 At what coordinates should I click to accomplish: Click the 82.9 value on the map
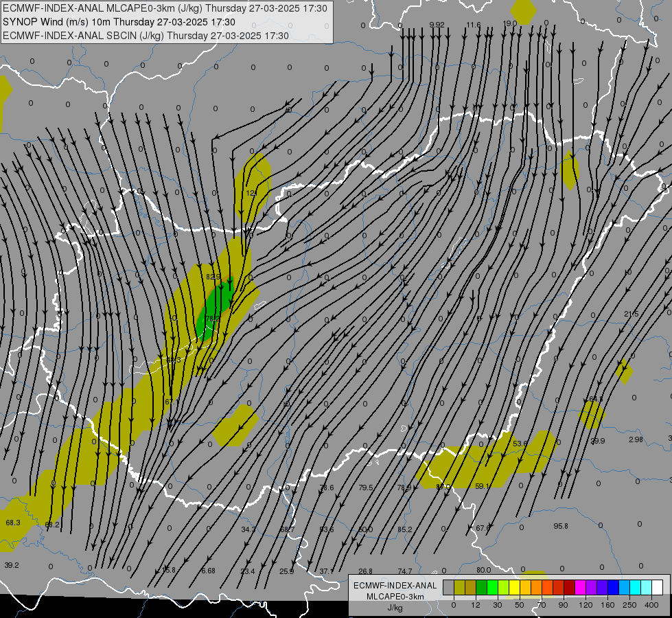213,277
